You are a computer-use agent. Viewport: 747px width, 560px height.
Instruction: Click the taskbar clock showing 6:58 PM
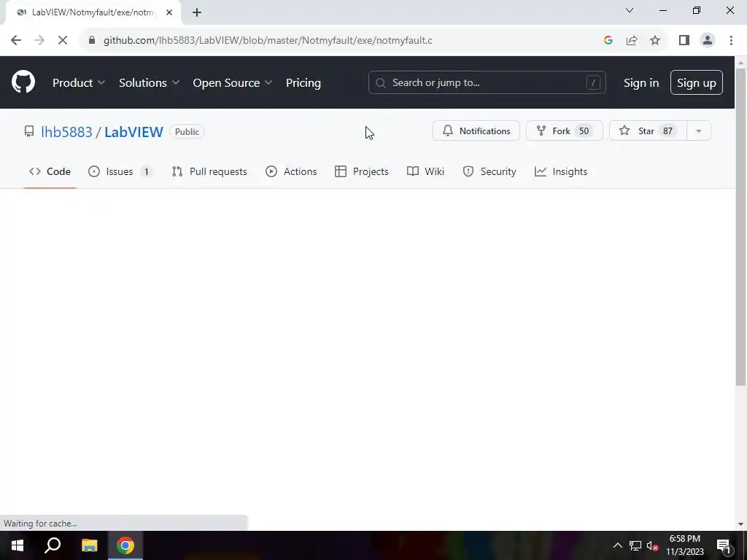click(x=684, y=545)
